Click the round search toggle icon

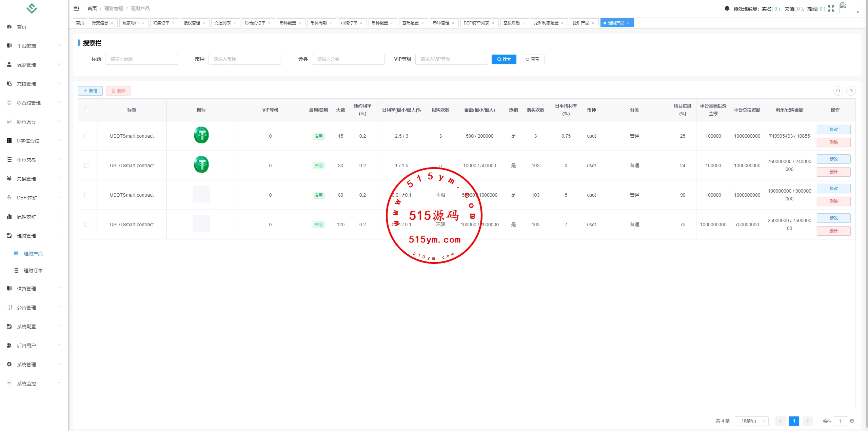838,91
